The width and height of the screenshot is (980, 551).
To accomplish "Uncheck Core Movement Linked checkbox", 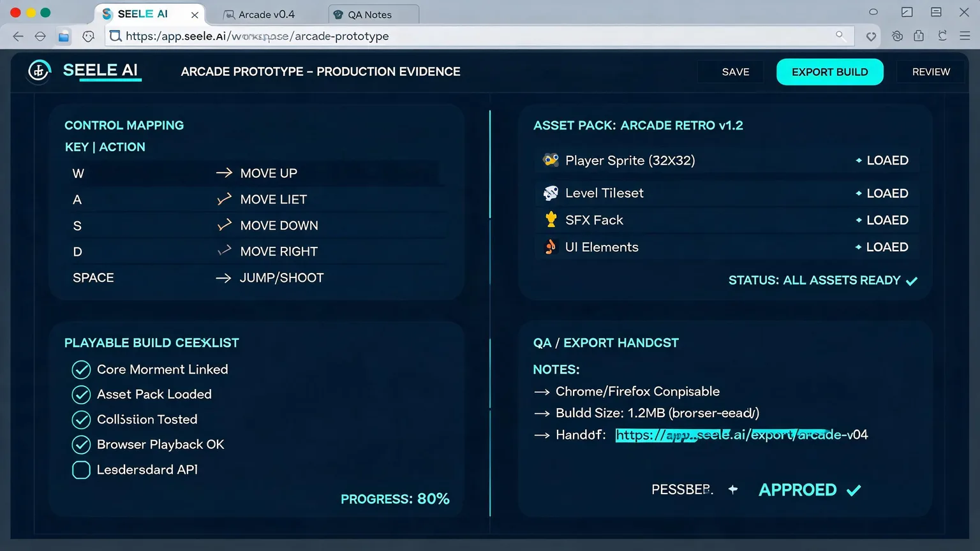I will tap(81, 370).
